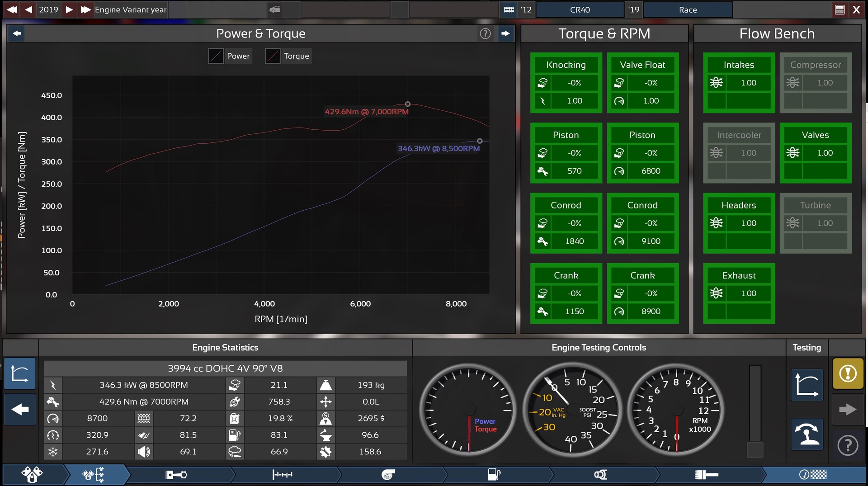The image size is (868, 486).
Task: Advance engine variant year by one
Action: (69, 9)
